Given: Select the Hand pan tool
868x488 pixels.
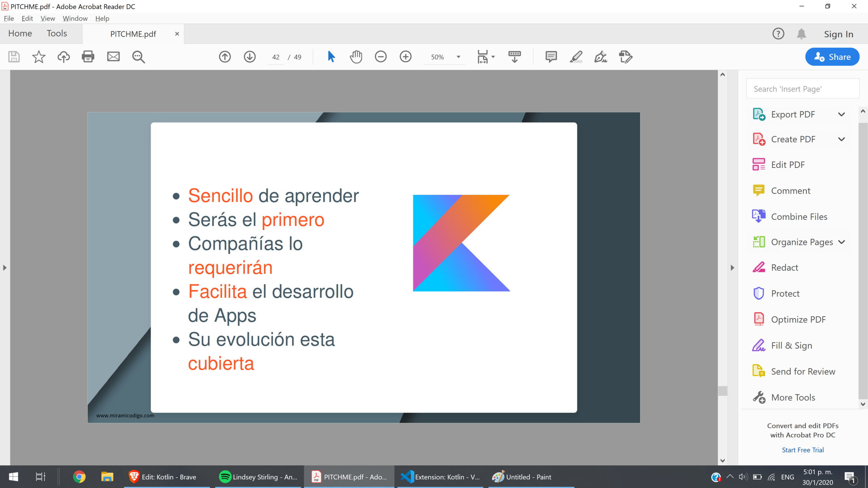Looking at the screenshot, I should (x=356, y=57).
